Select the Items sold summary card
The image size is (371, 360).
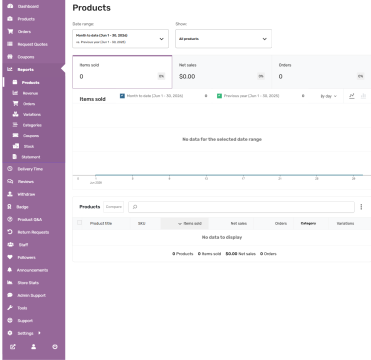[122, 72]
